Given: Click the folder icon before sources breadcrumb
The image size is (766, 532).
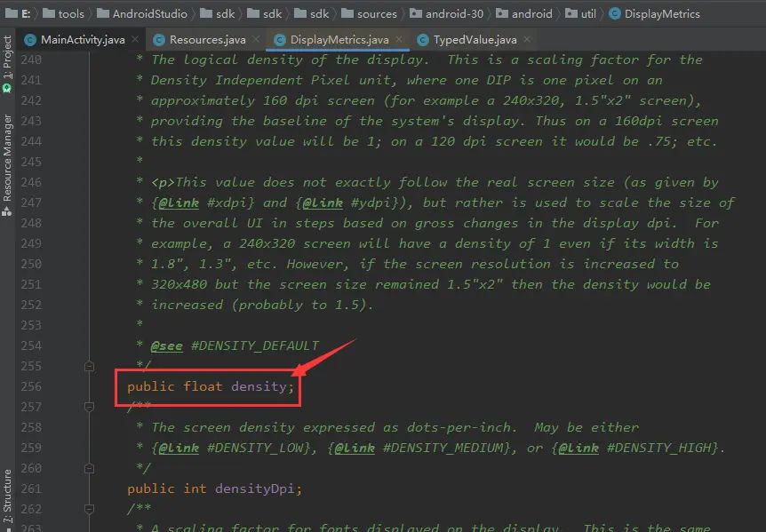Looking at the screenshot, I should (347, 13).
